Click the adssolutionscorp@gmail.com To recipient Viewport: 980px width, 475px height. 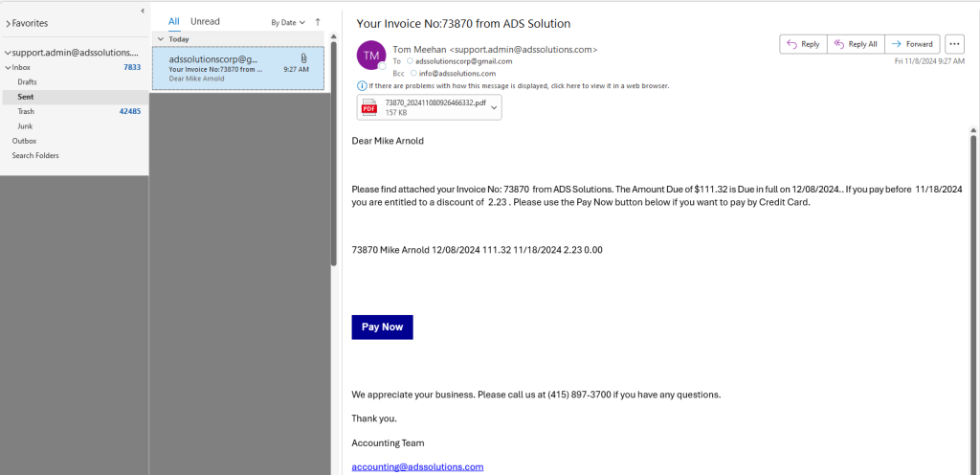point(464,61)
